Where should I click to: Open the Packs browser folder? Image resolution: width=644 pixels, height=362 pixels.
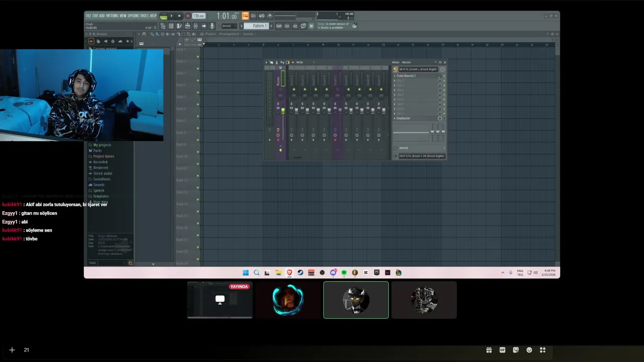[x=95, y=150]
